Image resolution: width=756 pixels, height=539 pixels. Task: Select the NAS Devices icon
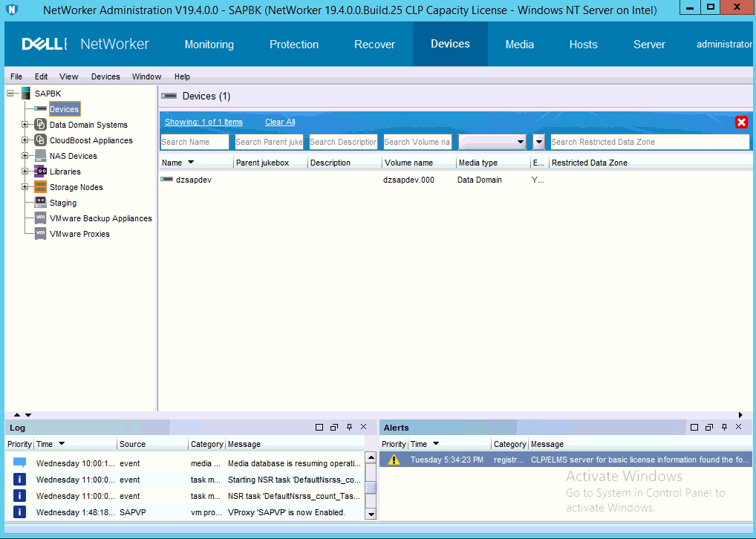tap(41, 156)
